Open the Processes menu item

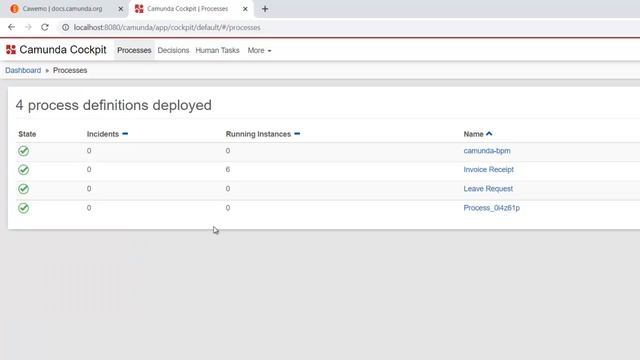click(134, 50)
